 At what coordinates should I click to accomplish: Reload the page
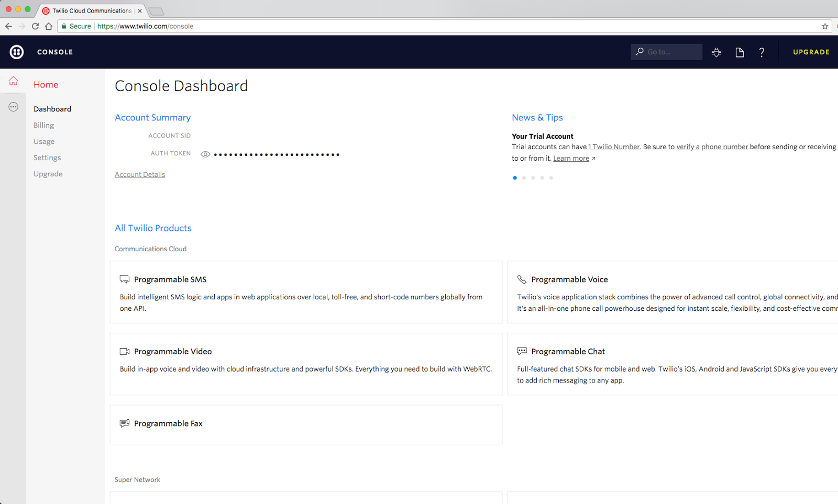pos(35,26)
